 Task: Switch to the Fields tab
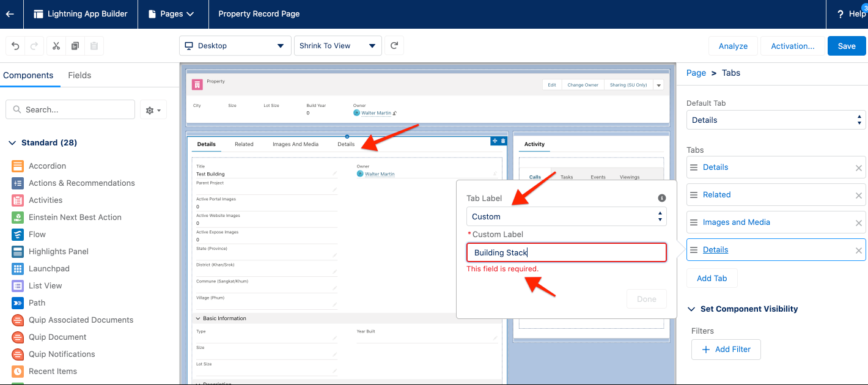[x=79, y=75]
